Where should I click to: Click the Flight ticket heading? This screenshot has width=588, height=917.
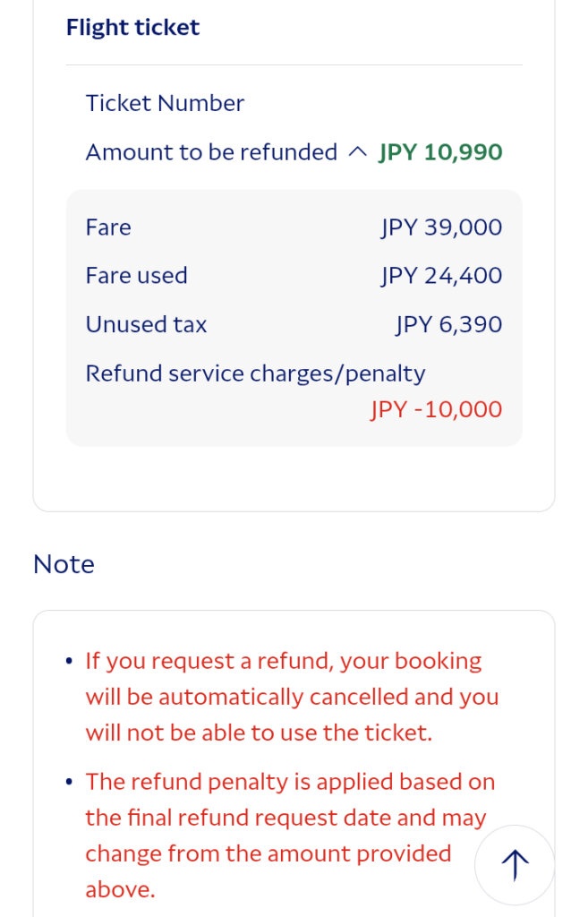pos(132,28)
